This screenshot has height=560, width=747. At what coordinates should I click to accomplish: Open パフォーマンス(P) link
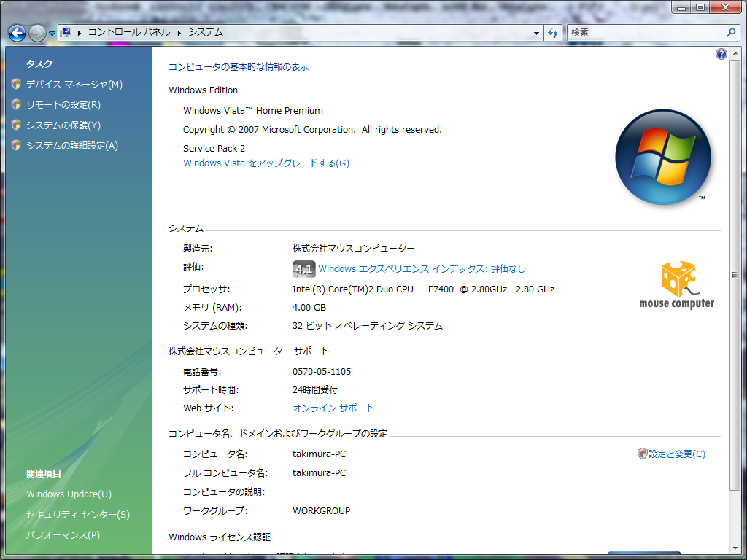pos(63,535)
